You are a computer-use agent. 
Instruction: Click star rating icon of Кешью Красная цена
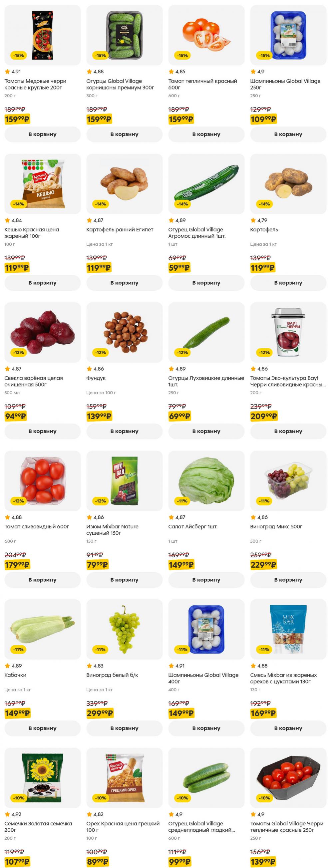[7, 220]
